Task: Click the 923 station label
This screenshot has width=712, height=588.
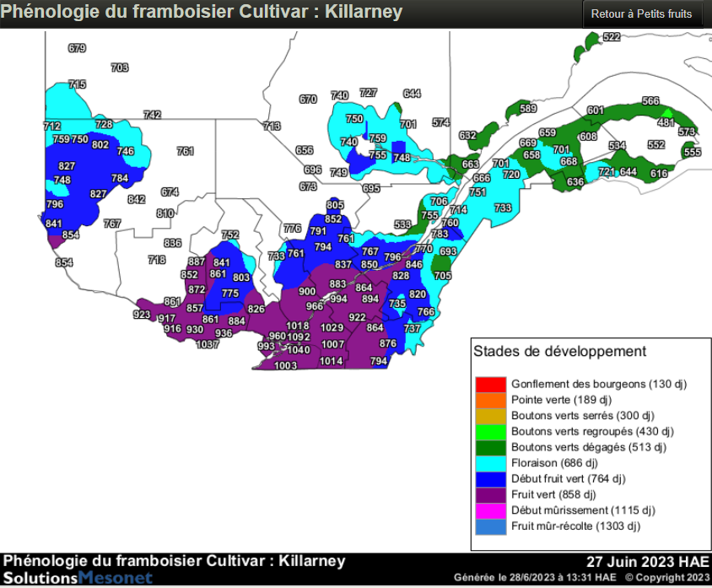Action: click(142, 315)
